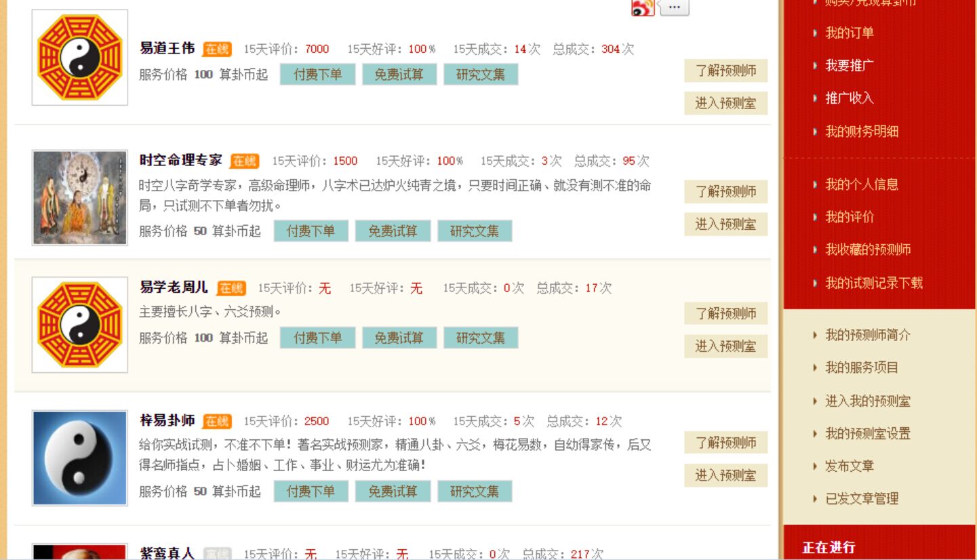
Task: Open the 梓易卦师 name link
Action: click(x=167, y=421)
